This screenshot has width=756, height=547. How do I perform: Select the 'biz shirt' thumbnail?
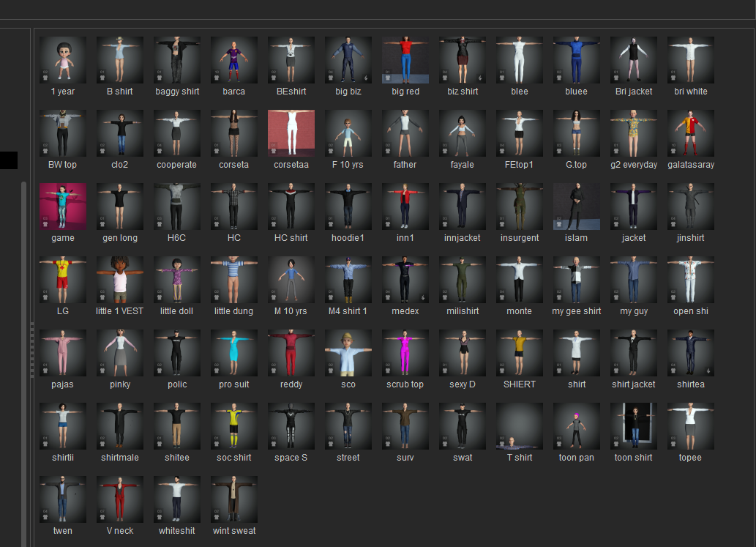[x=463, y=60]
